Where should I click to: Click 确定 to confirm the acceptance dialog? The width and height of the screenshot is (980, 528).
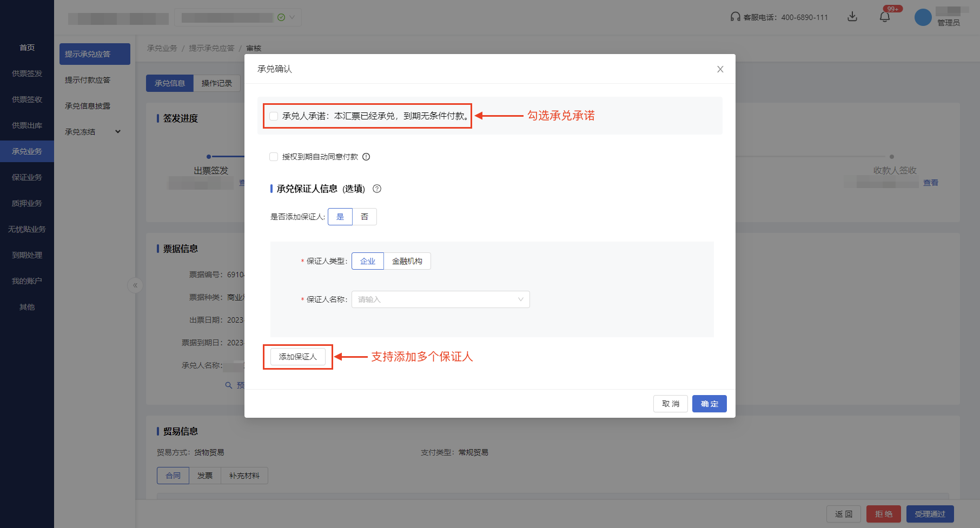coord(709,404)
